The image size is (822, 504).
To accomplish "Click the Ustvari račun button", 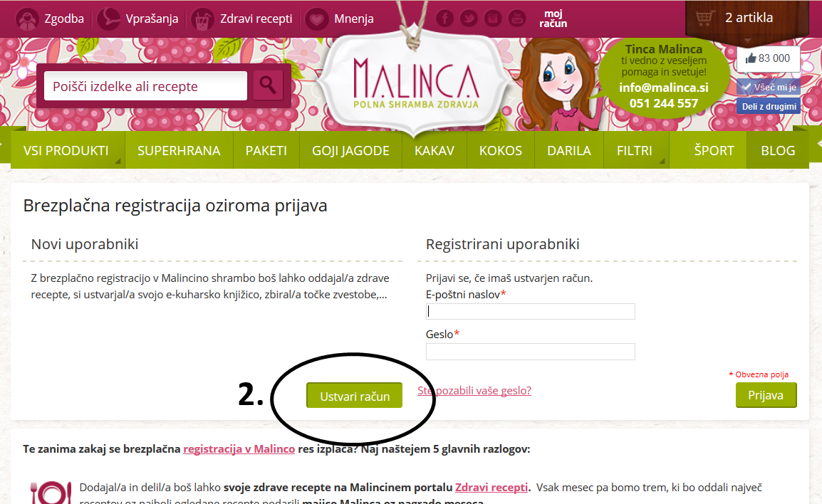I will coord(355,396).
